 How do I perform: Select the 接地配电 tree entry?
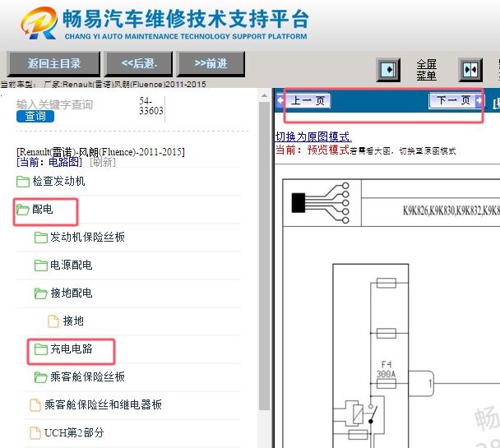[72, 293]
